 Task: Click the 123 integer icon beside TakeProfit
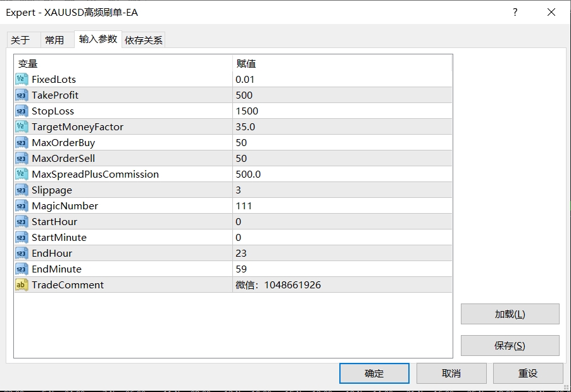coord(22,95)
